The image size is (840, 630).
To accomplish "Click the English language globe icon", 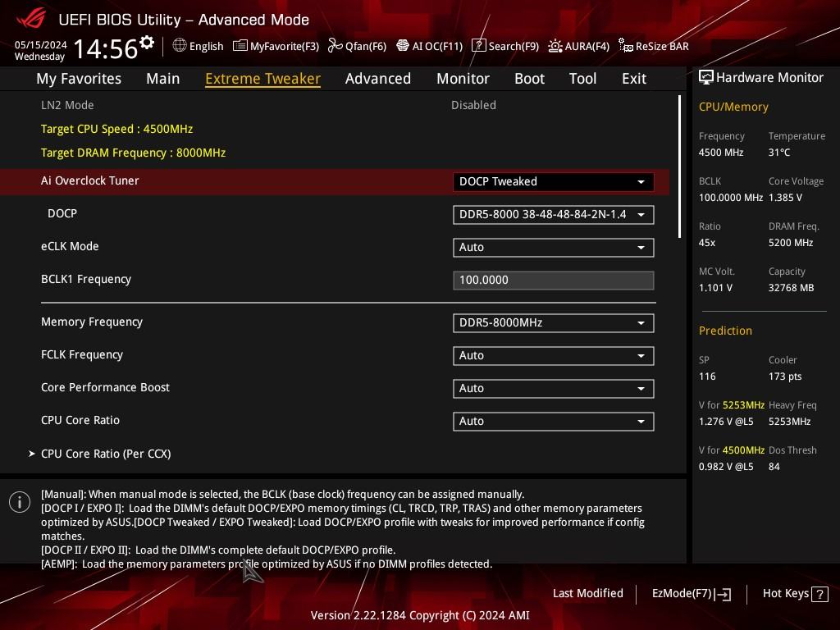I will [x=180, y=46].
